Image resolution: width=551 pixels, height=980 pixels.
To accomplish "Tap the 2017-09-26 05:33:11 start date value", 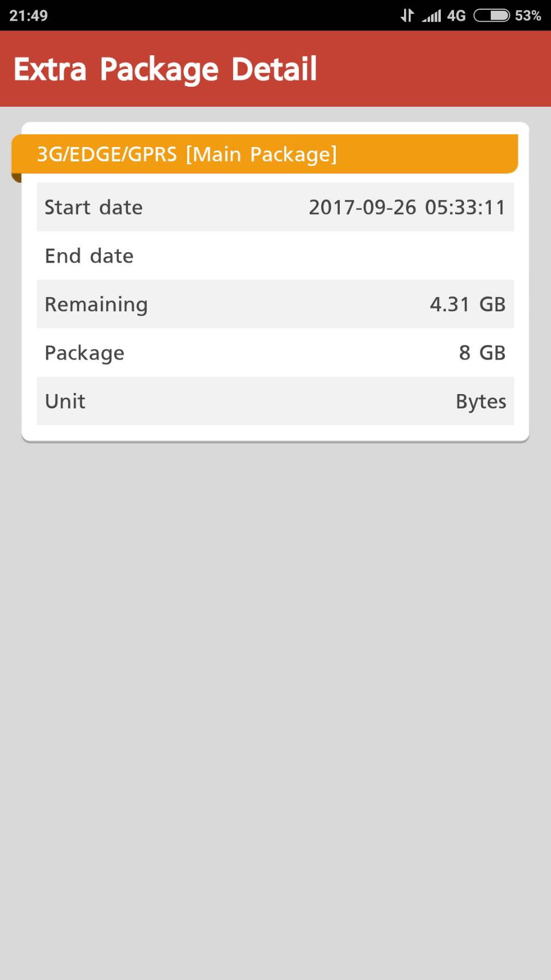I will click(x=407, y=207).
